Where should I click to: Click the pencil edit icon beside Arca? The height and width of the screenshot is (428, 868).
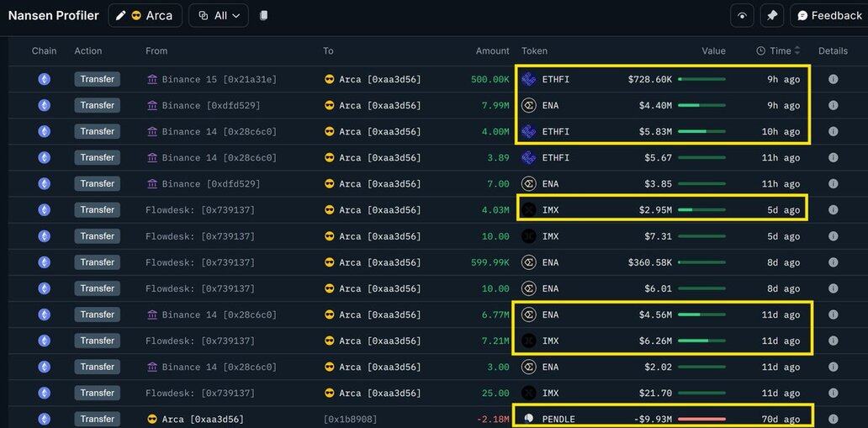pyautogui.click(x=121, y=16)
